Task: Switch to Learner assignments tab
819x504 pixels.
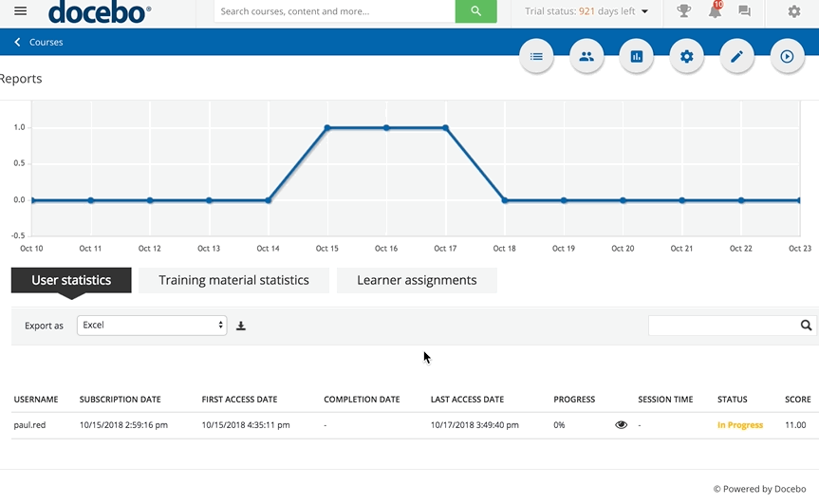Action: click(x=417, y=280)
